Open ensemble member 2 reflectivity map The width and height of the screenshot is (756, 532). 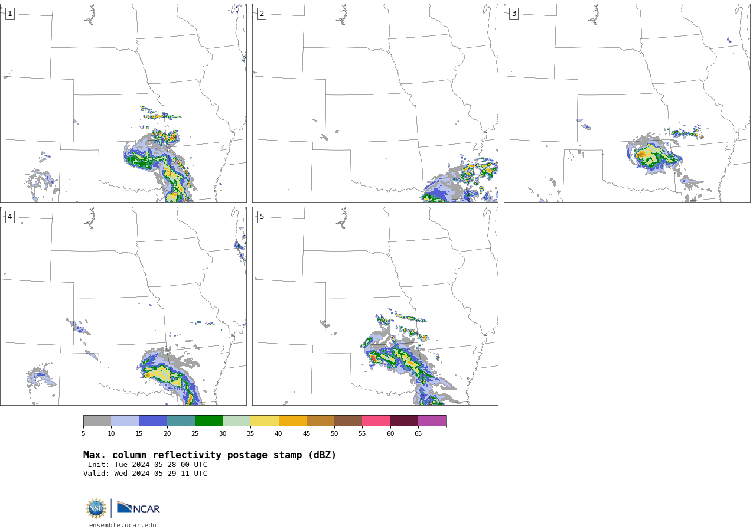pos(375,103)
